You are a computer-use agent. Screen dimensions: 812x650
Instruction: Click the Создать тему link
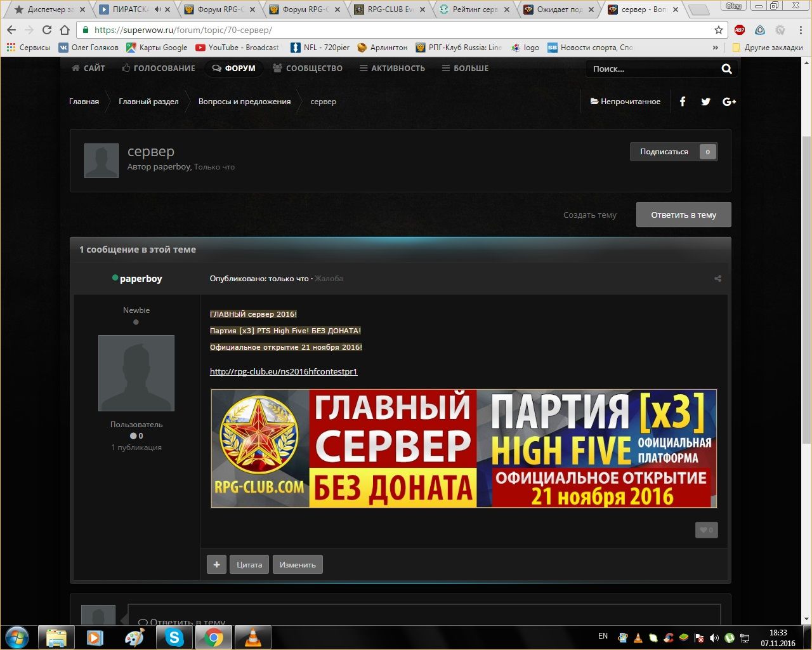(x=590, y=215)
